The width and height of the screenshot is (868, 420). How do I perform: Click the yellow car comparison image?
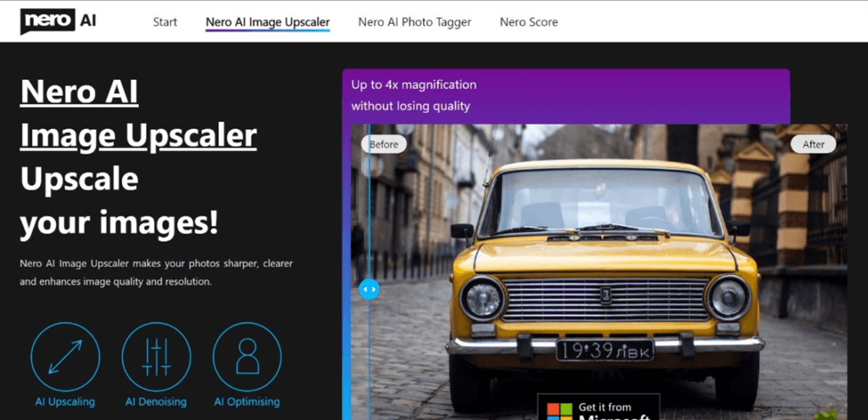click(x=599, y=272)
